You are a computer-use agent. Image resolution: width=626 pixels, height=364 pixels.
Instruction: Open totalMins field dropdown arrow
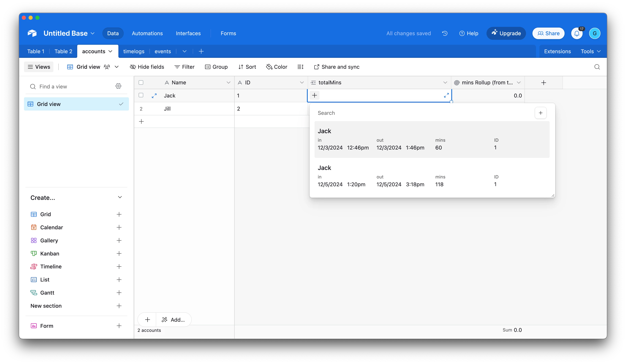[x=445, y=82]
